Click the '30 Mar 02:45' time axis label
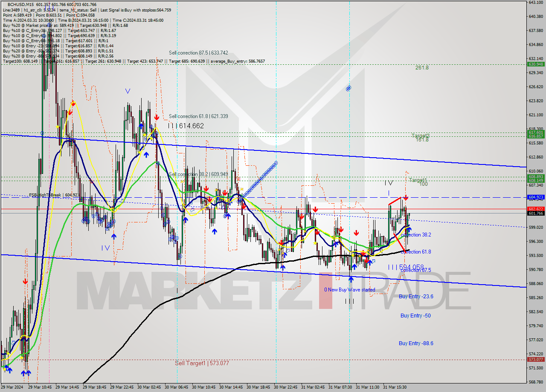Image resolution: width=546 pixels, height=392 pixels. pyautogui.click(x=149, y=387)
